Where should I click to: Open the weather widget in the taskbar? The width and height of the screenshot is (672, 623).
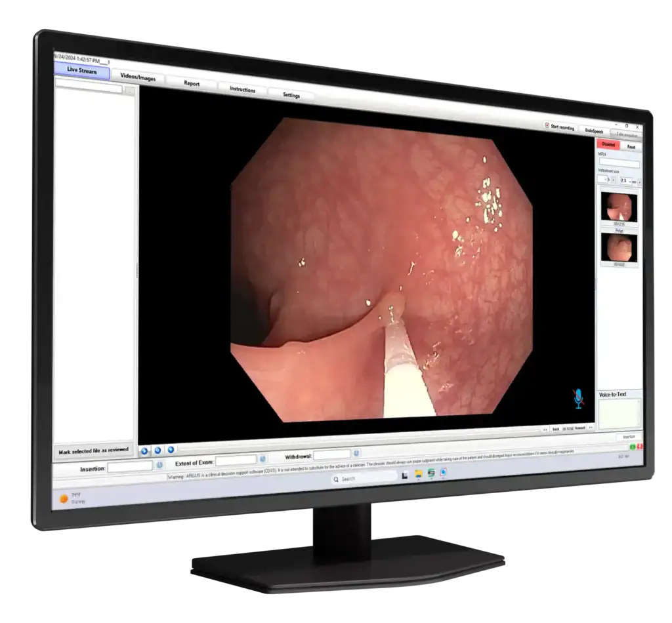pyautogui.click(x=72, y=498)
